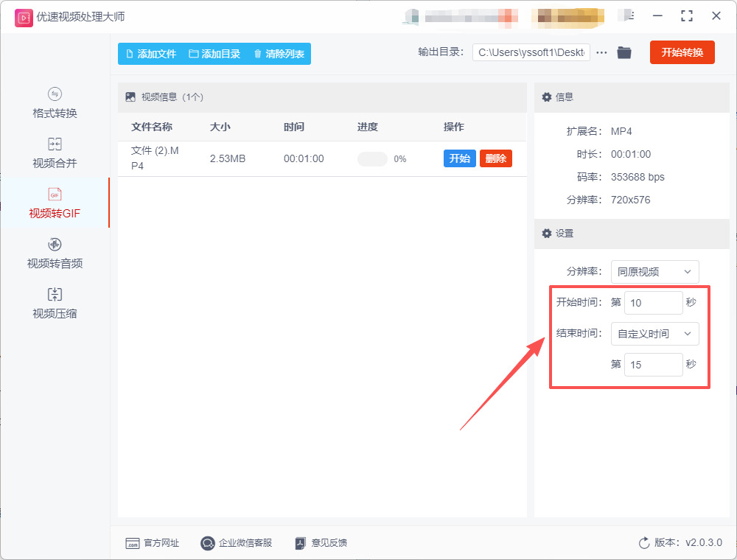Click the 大小 column header
Screen dimensions: 737x560
click(220, 127)
